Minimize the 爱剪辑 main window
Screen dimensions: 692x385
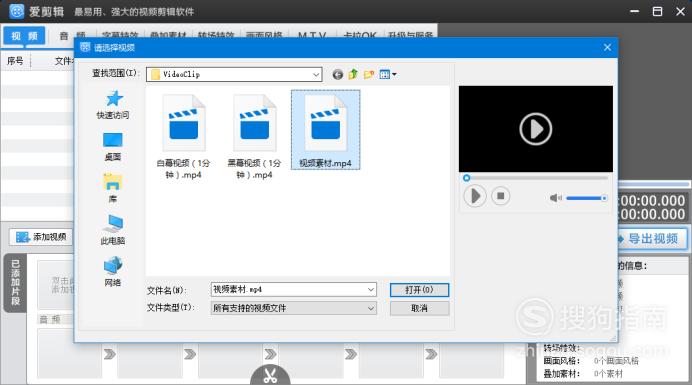click(x=635, y=11)
